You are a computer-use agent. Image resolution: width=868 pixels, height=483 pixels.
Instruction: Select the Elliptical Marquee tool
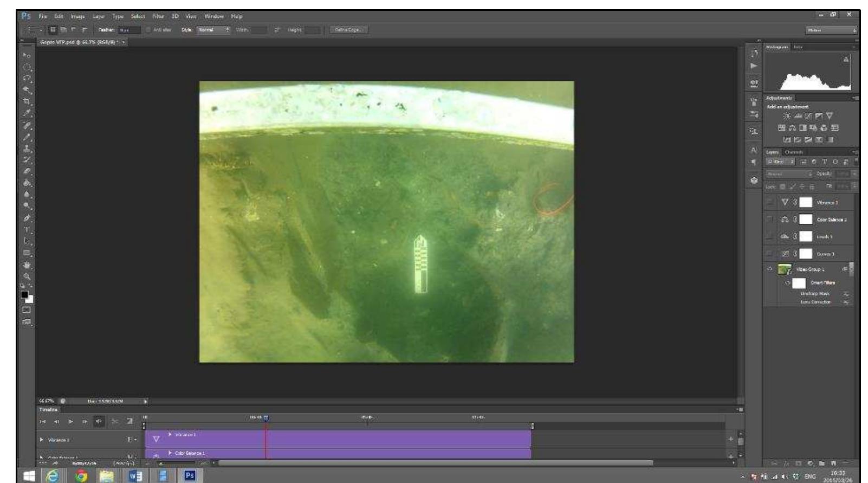pyautogui.click(x=27, y=67)
